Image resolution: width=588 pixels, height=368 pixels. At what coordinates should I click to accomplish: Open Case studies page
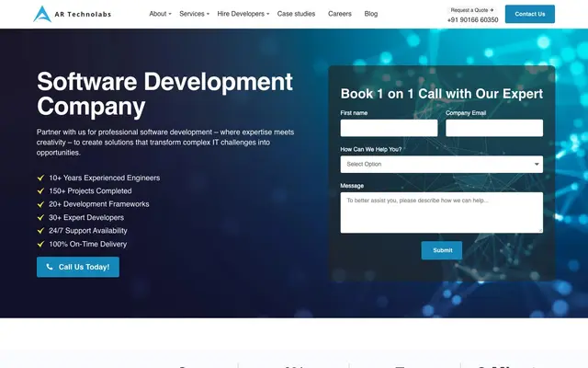(x=296, y=14)
